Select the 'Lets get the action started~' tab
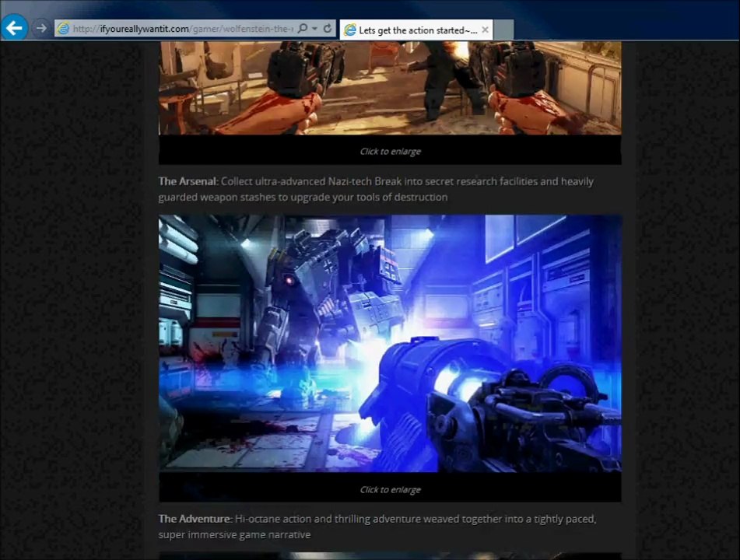 [x=416, y=30]
